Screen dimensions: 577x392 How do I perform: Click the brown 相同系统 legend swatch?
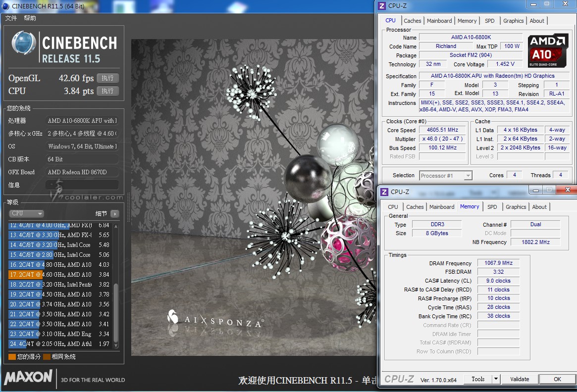(47, 357)
